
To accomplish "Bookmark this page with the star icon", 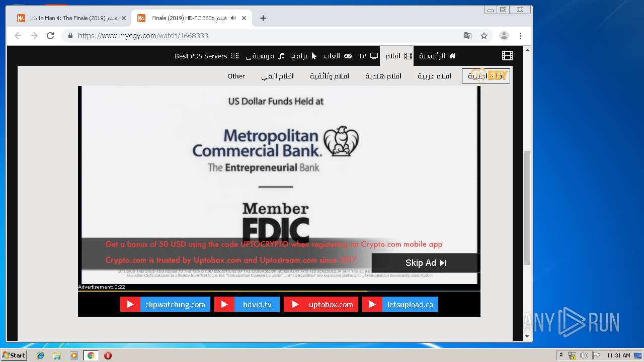I will tap(484, 36).
